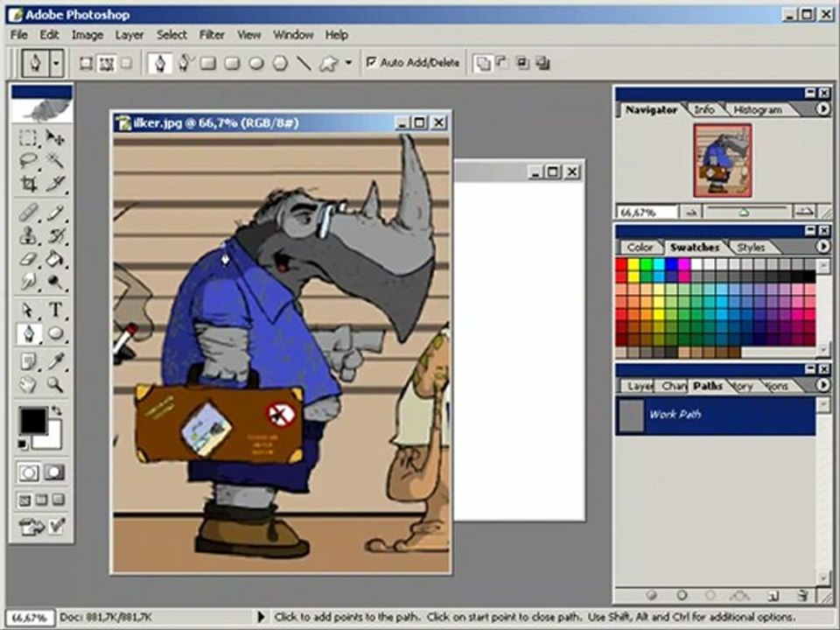This screenshot has width=840, height=630.
Task: Select the Zoom tool
Action: pyautogui.click(x=54, y=384)
